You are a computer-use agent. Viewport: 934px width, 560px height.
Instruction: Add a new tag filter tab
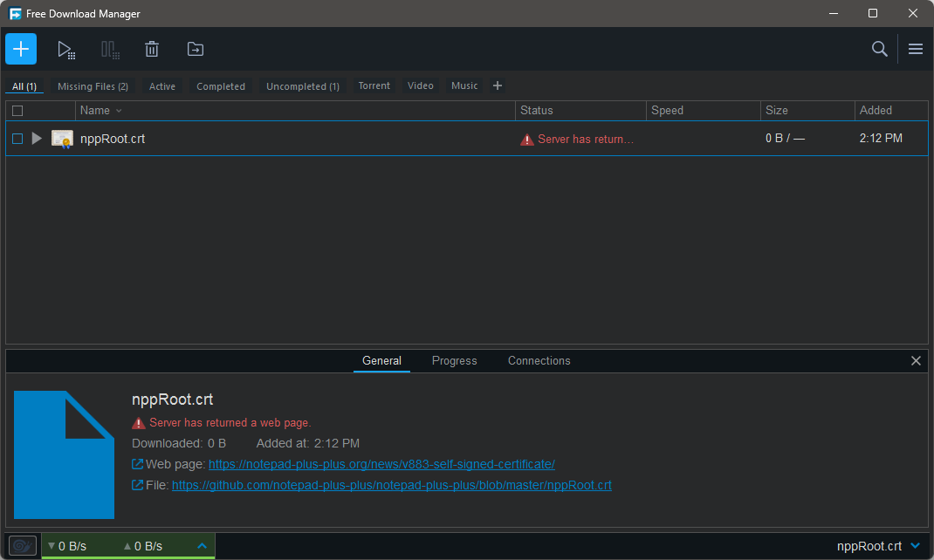tap(498, 85)
